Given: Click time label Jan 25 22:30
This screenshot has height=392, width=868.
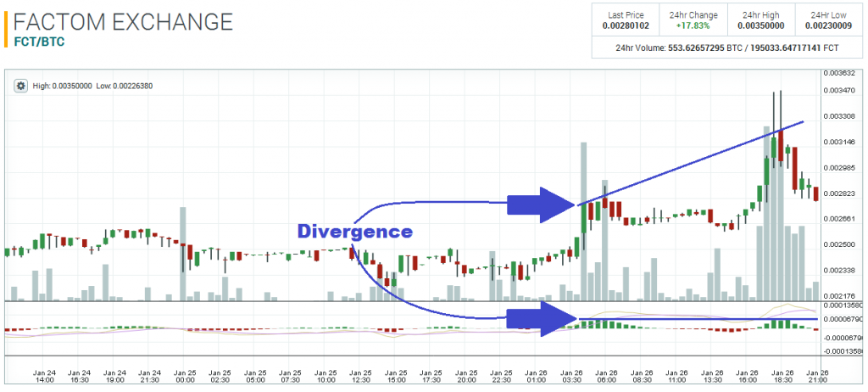Looking at the screenshot, I should click(x=501, y=377).
